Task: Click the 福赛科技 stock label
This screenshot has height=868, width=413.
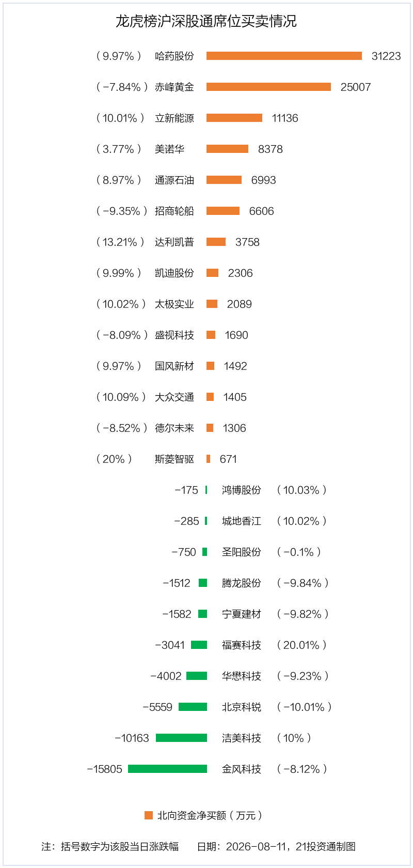Action: coord(242,645)
